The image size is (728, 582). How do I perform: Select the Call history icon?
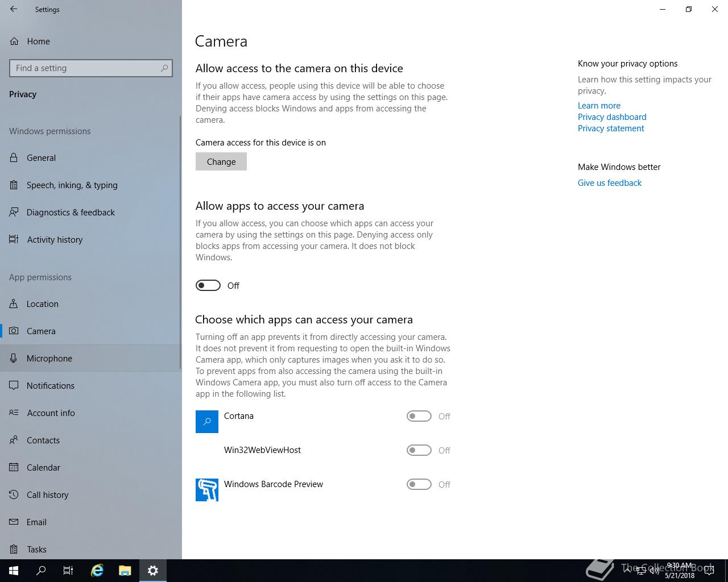(14, 494)
